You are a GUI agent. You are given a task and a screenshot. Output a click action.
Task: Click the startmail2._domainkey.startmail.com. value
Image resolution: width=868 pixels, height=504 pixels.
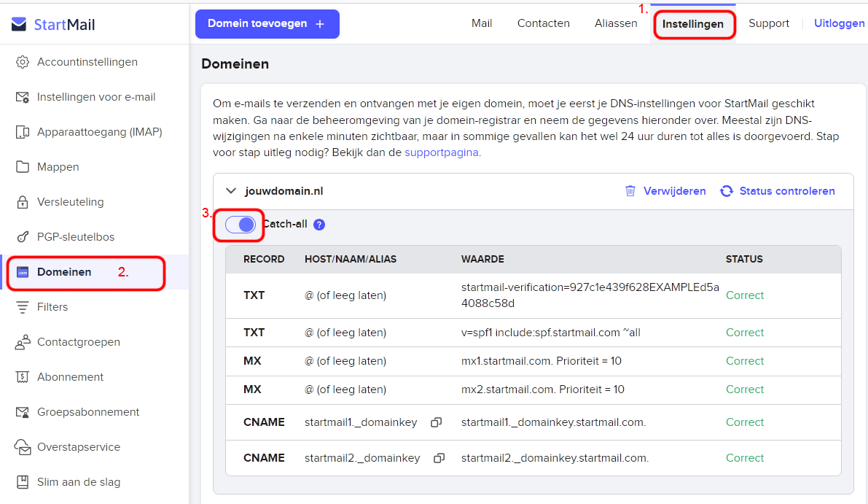(555, 459)
